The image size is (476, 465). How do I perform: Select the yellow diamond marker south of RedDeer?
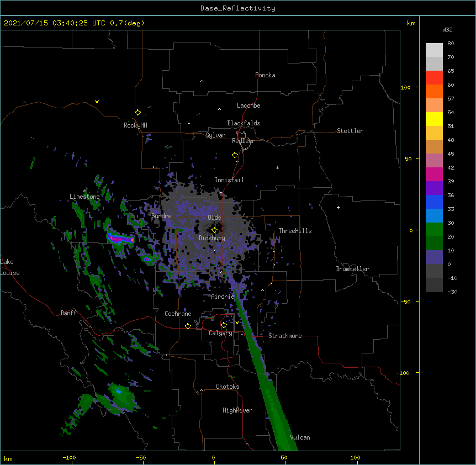(x=235, y=155)
